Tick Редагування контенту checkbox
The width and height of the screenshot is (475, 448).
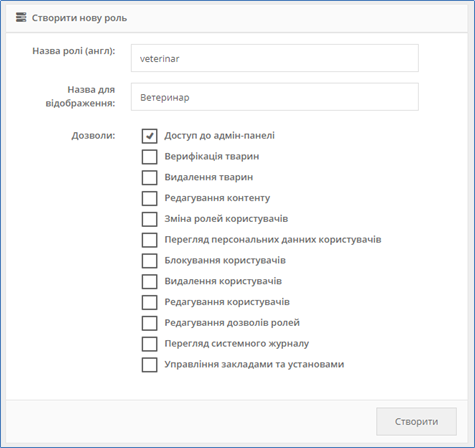(149, 198)
